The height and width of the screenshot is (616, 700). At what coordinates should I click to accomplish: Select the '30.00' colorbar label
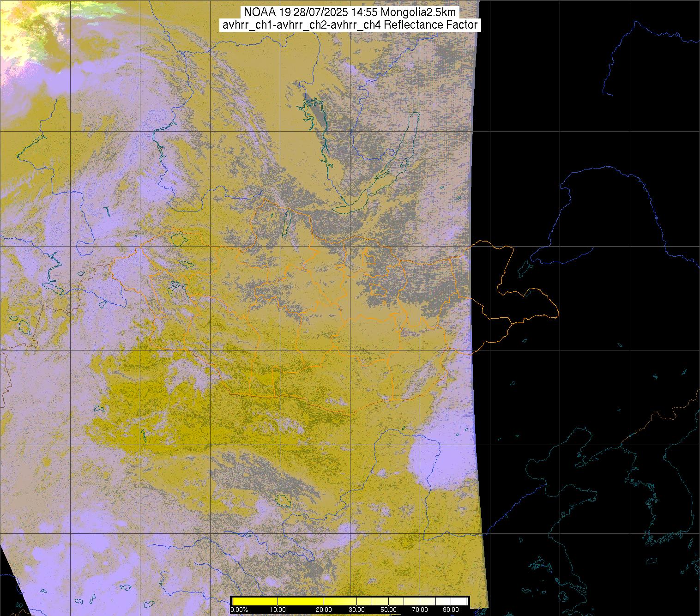pos(357,610)
